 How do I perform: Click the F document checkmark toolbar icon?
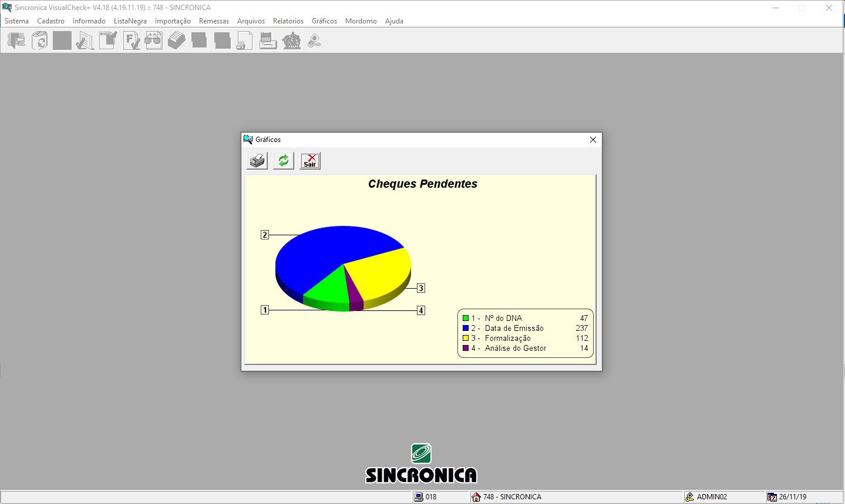pyautogui.click(x=131, y=41)
